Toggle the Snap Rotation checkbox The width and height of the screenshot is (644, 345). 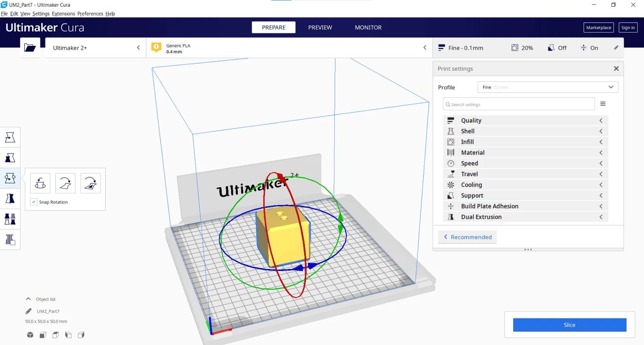(34, 202)
